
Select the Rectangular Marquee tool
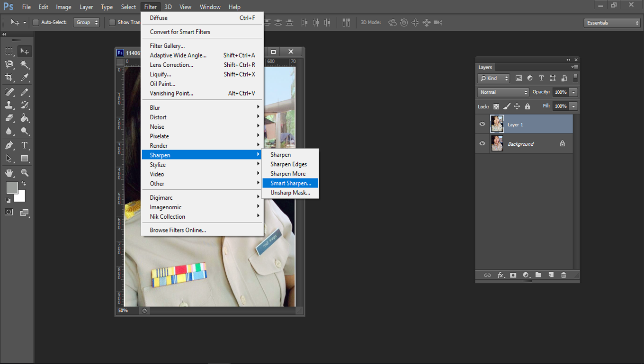tap(9, 51)
